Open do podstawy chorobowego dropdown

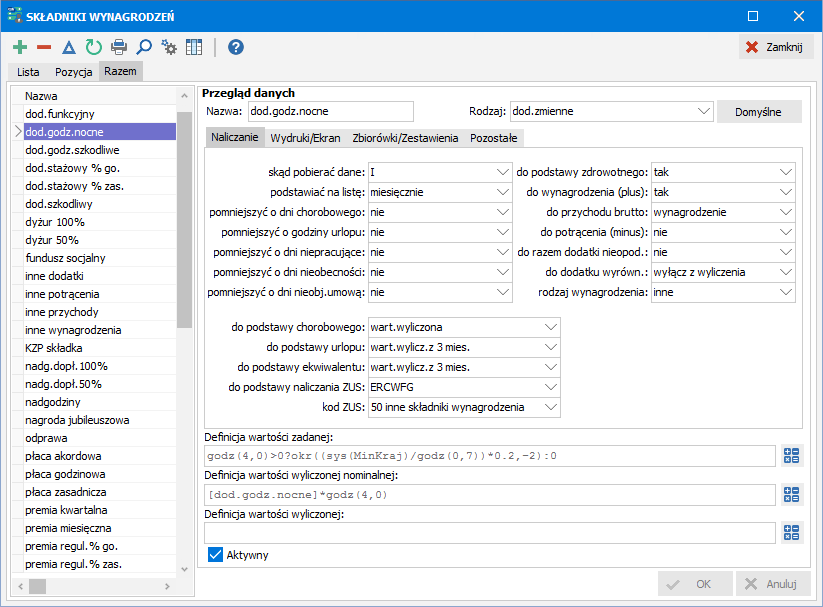tap(551, 327)
